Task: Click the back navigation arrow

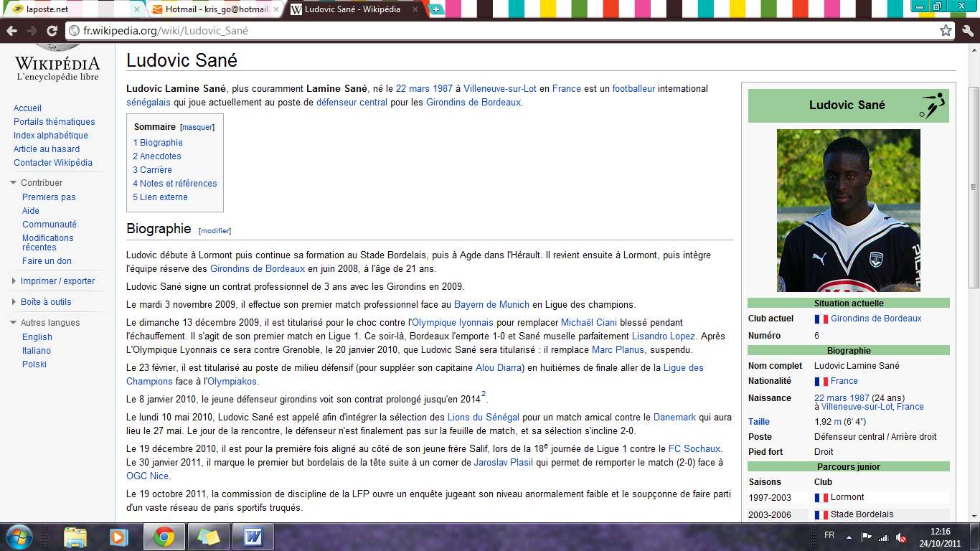Action: [10, 31]
